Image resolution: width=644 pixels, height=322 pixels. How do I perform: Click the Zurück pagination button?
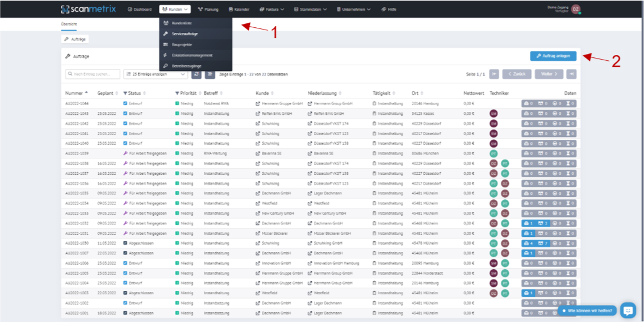pyautogui.click(x=517, y=74)
